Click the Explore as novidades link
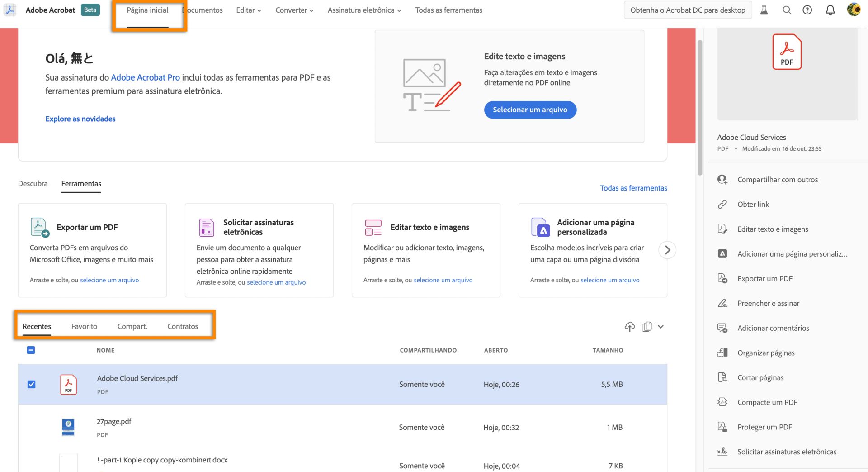This screenshot has width=868, height=472. [x=80, y=119]
